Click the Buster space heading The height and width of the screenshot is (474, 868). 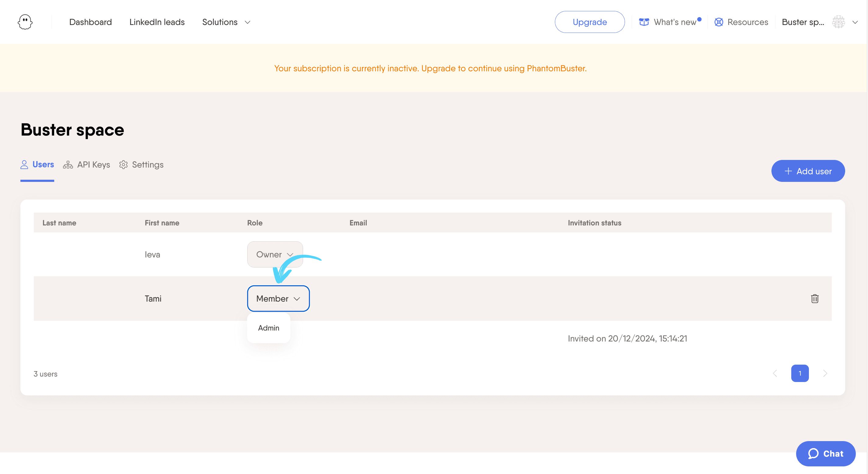point(72,130)
